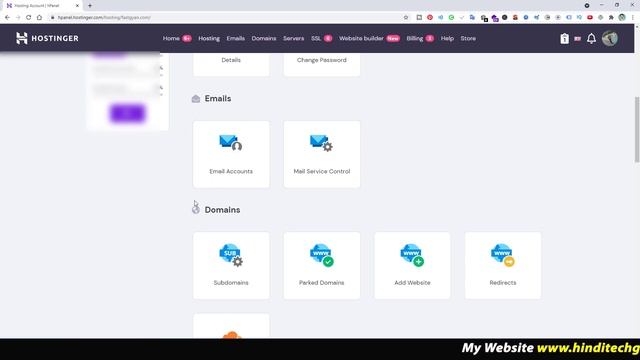Open the Domains navigation item
The width and height of the screenshot is (640, 360).
[x=264, y=38]
